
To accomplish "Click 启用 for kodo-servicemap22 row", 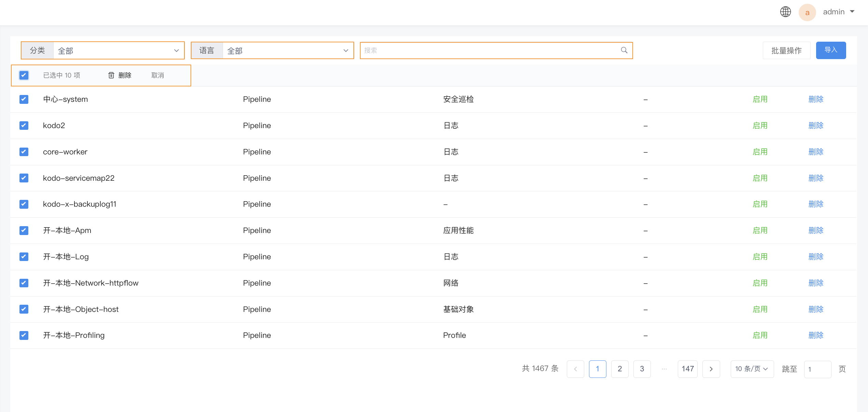I will [760, 178].
